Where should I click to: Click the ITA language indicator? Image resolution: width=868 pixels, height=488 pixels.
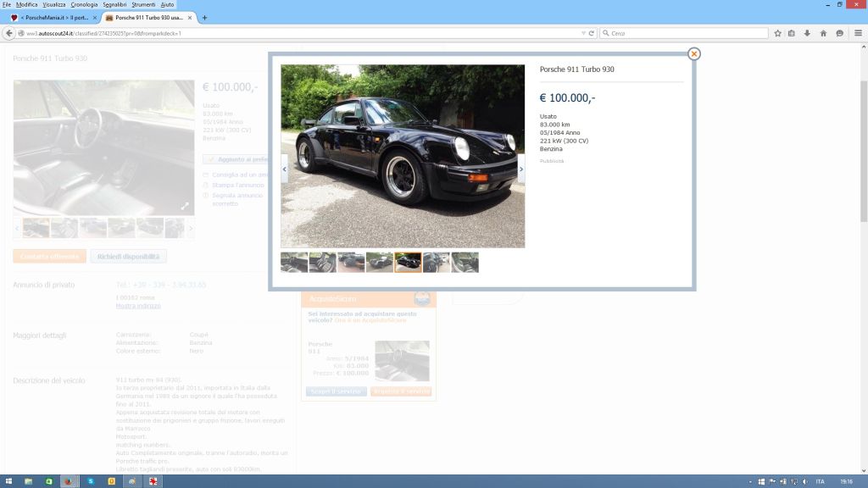click(x=821, y=482)
